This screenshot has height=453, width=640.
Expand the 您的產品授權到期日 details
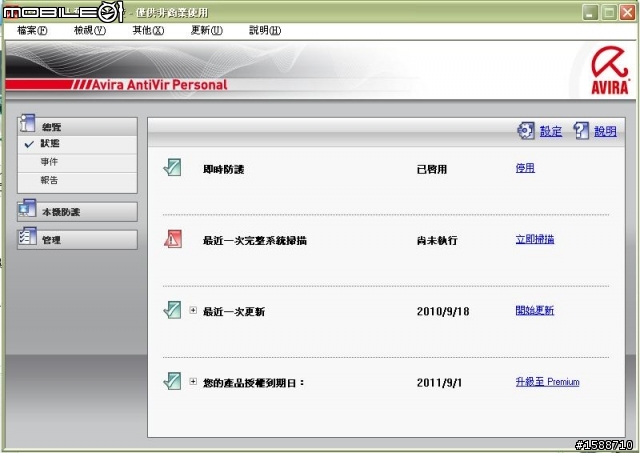coord(193,382)
